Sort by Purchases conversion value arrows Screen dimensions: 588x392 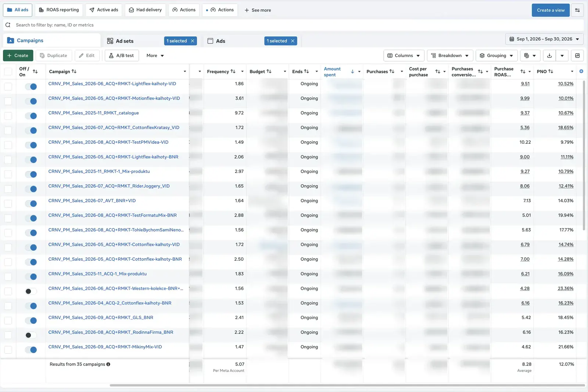(x=480, y=72)
